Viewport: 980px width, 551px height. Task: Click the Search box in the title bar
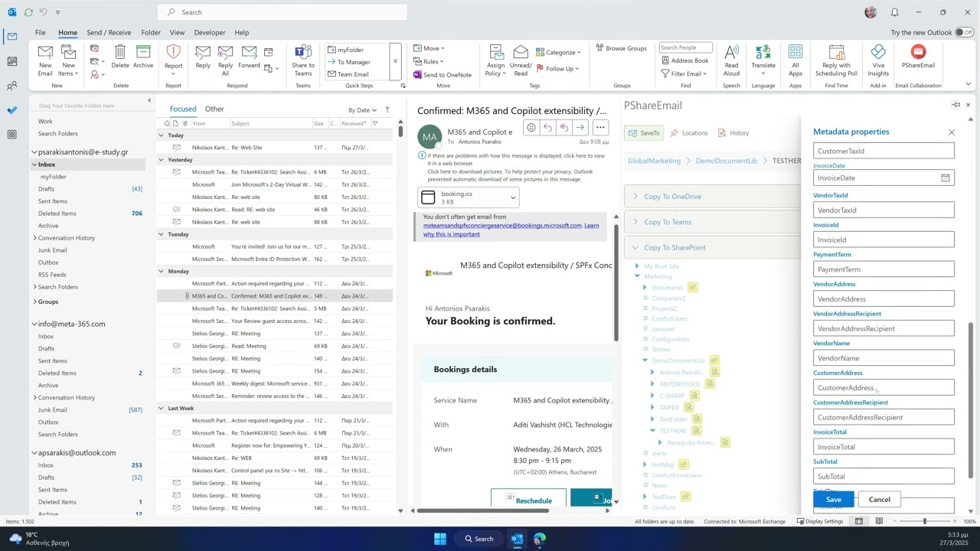pos(283,12)
